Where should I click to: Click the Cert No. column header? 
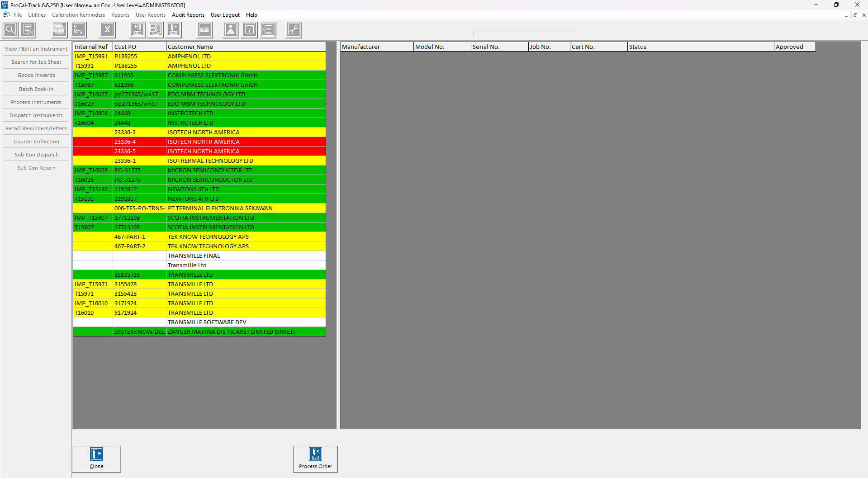coord(599,47)
